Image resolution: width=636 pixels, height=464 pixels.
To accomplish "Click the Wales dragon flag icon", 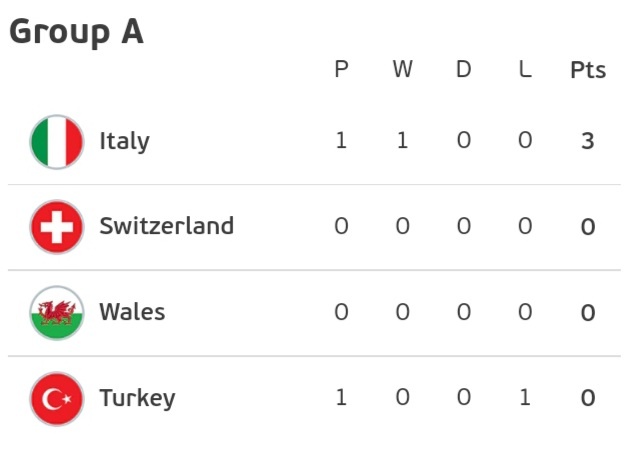I will 57,313.
